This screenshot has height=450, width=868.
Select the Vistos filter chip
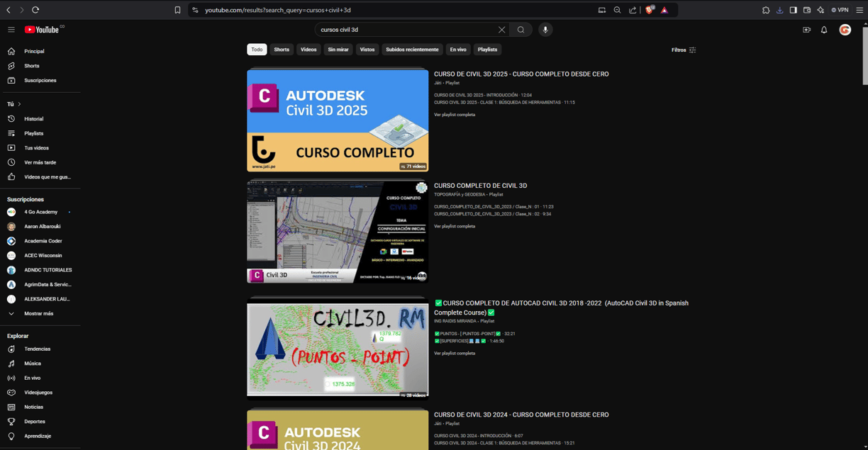[367, 50]
